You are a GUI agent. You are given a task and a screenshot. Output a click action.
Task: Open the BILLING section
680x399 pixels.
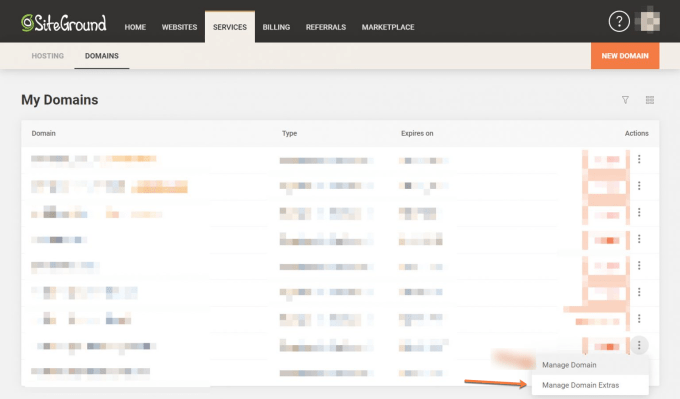276,27
